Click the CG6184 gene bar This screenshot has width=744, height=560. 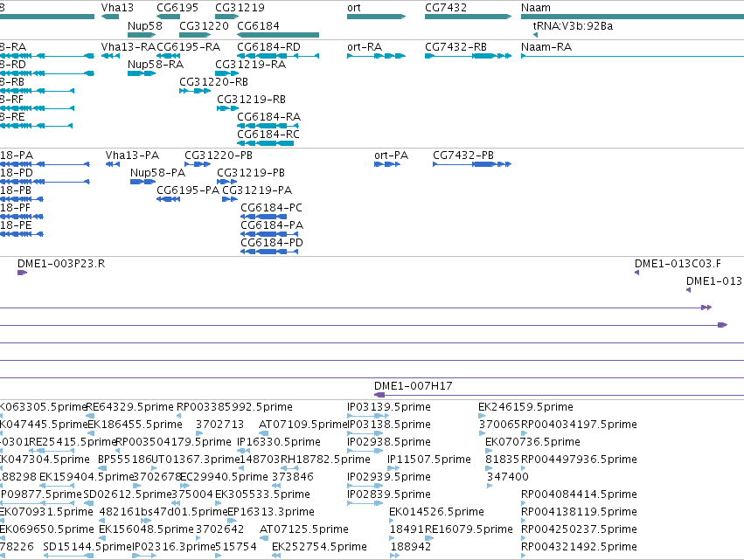[277, 35]
